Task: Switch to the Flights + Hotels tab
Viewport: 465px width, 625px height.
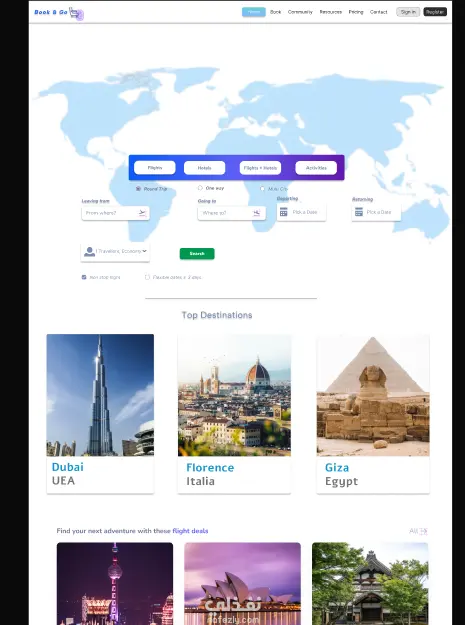Action: coord(260,168)
